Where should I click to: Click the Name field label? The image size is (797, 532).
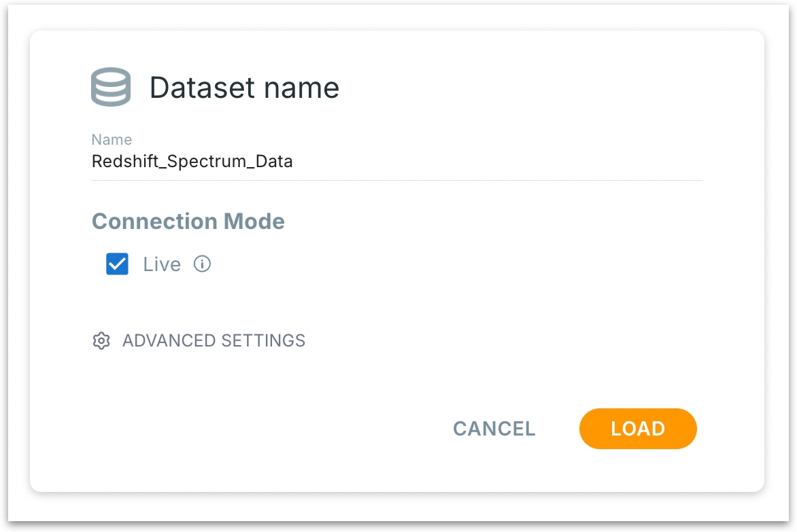(x=112, y=140)
